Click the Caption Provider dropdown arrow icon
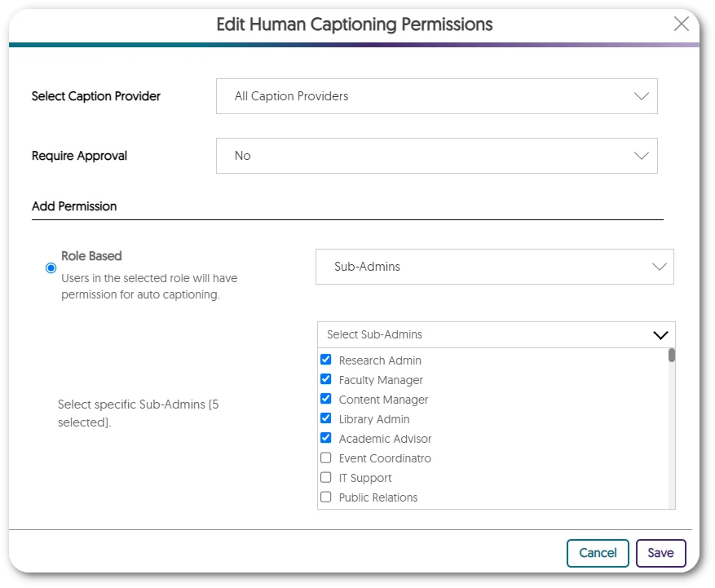715x588 pixels. [642, 95]
